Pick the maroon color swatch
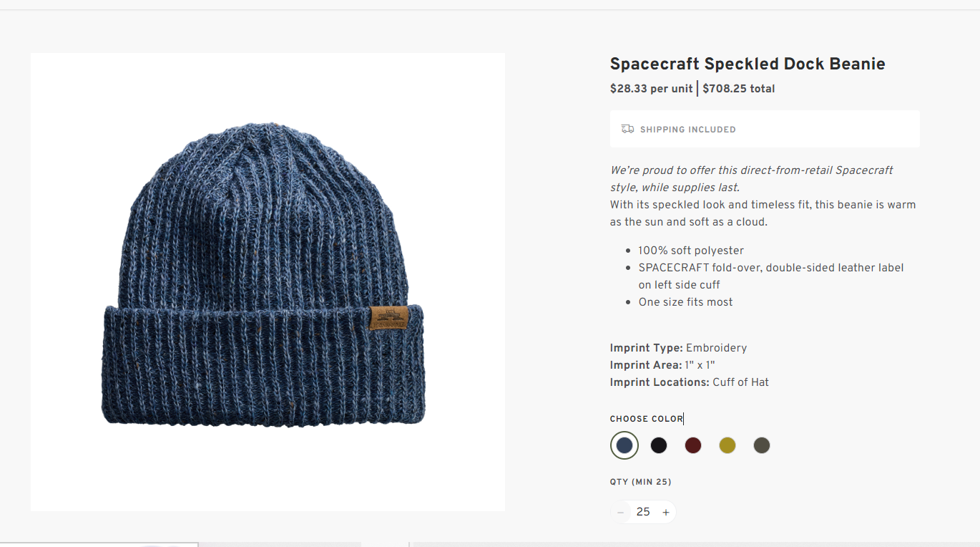980x547 pixels. [693, 445]
